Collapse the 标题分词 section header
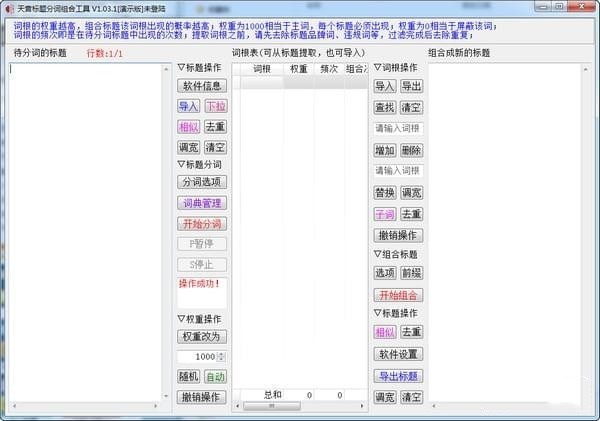The width and height of the screenshot is (600, 421). coord(199,165)
